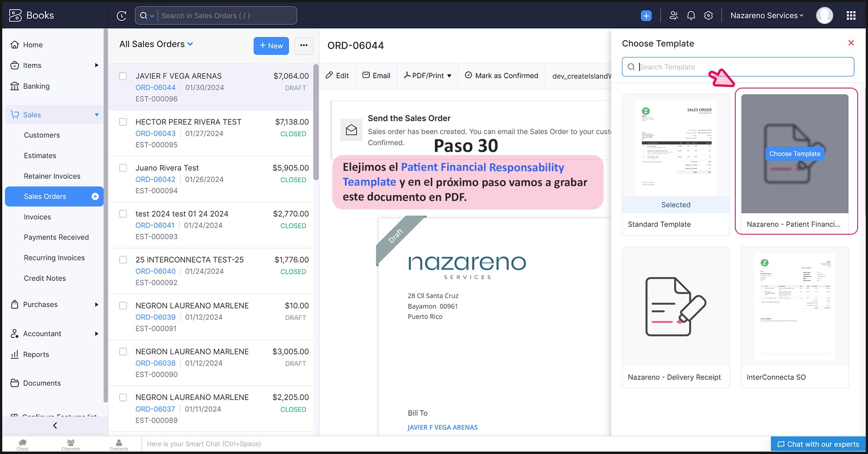This screenshot has width=868, height=454.
Task: Click Mark as Confirmed
Action: pos(501,76)
